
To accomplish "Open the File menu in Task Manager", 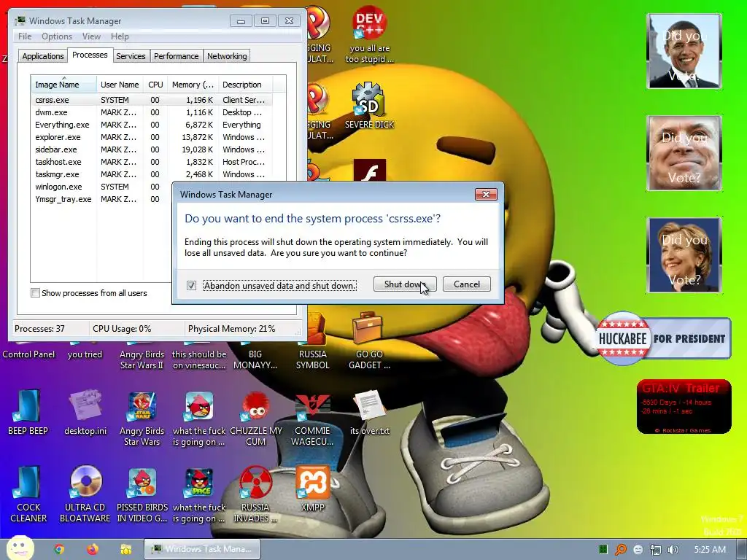I will tap(25, 36).
